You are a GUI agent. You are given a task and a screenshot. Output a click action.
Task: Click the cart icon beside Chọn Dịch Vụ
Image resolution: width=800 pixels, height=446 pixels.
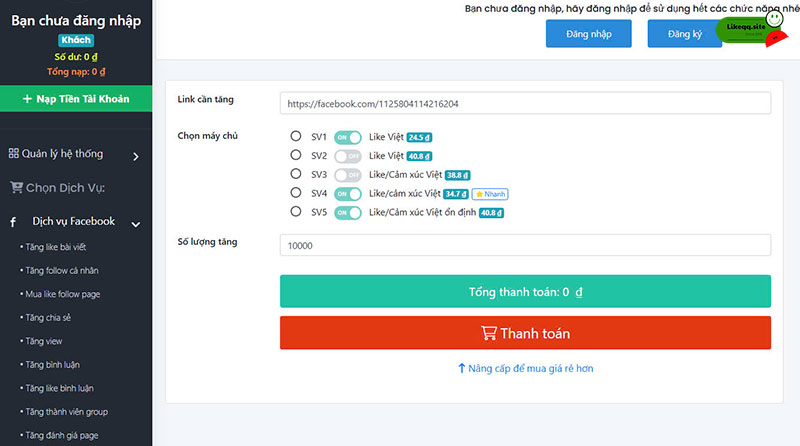16,188
